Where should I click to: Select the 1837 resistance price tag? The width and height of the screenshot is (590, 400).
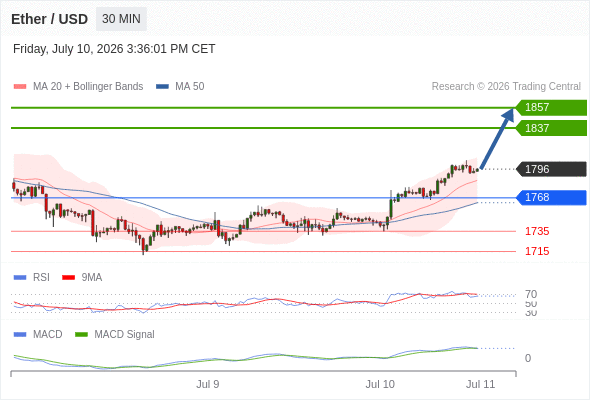pos(551,128)
